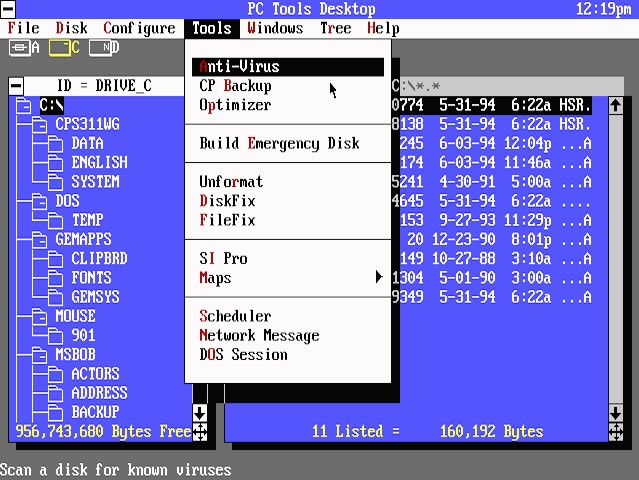Open Scheduler menu entry
Screen dimensions: 639x480
288,316
